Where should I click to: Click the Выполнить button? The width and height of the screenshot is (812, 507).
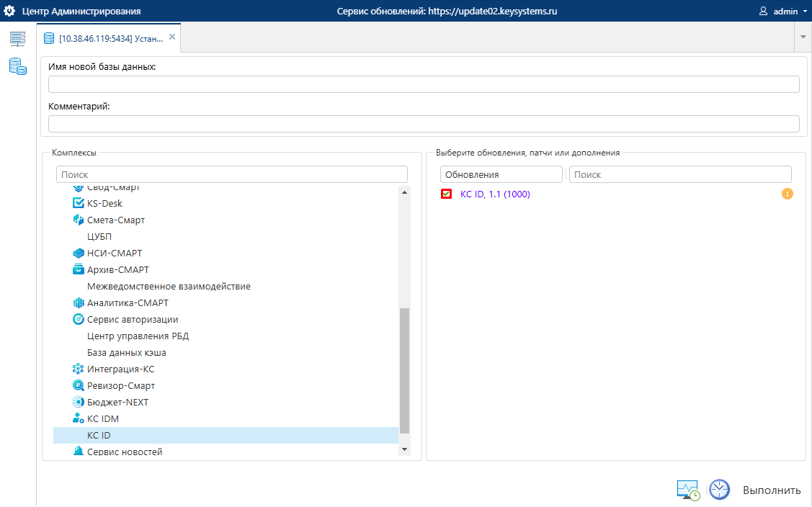point(772,490)
